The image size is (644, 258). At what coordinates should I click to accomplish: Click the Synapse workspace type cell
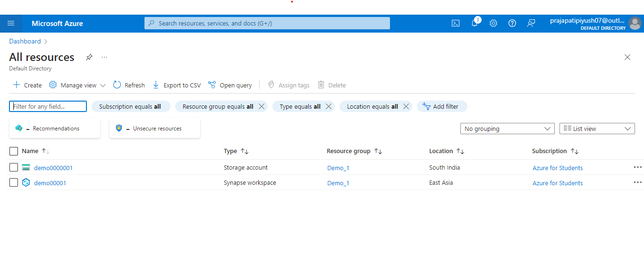click(250, 182)
